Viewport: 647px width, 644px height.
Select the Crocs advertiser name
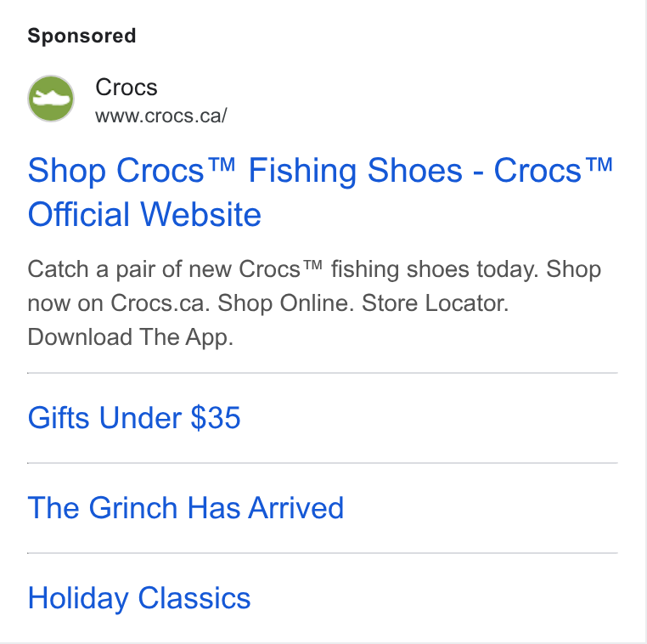coord(127,88)
